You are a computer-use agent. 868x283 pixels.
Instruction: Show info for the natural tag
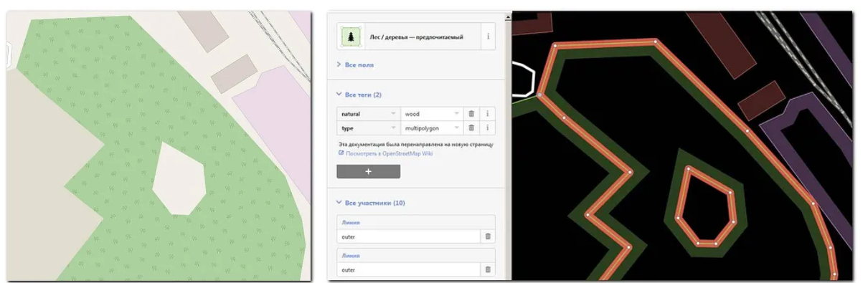click(x=488, y=114)
